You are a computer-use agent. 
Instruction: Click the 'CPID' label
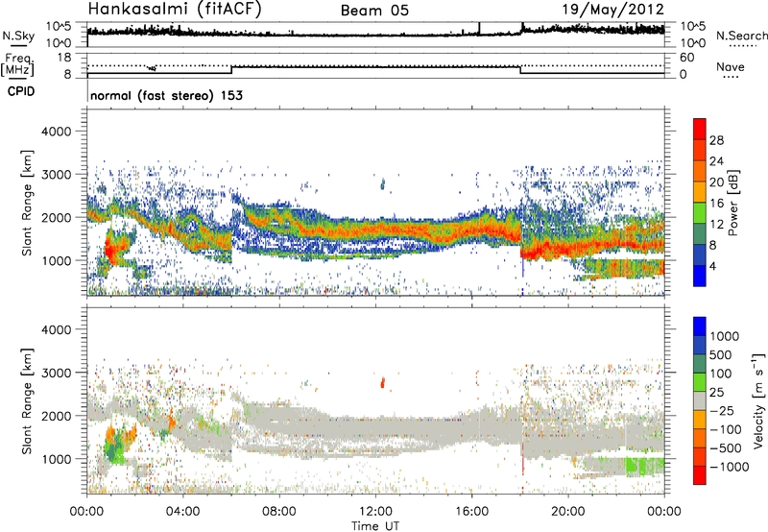(21, 91)
